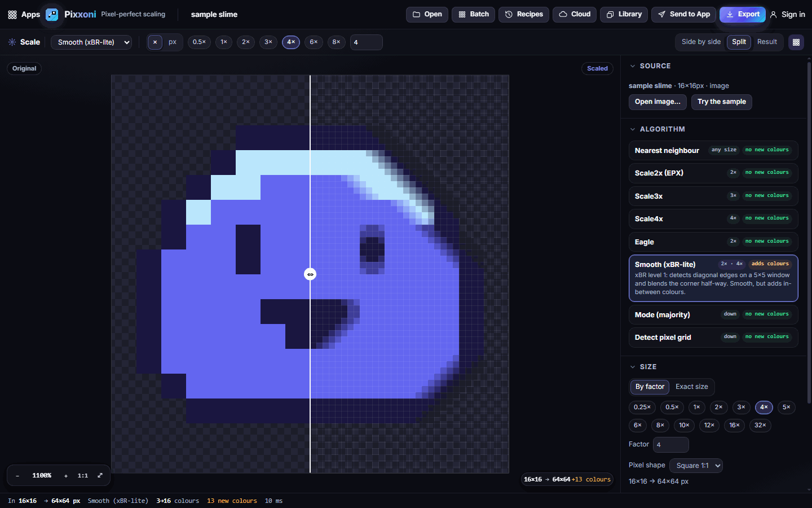Toggle the checkerboard grid icon
The image size is (812, 508).
796,42
